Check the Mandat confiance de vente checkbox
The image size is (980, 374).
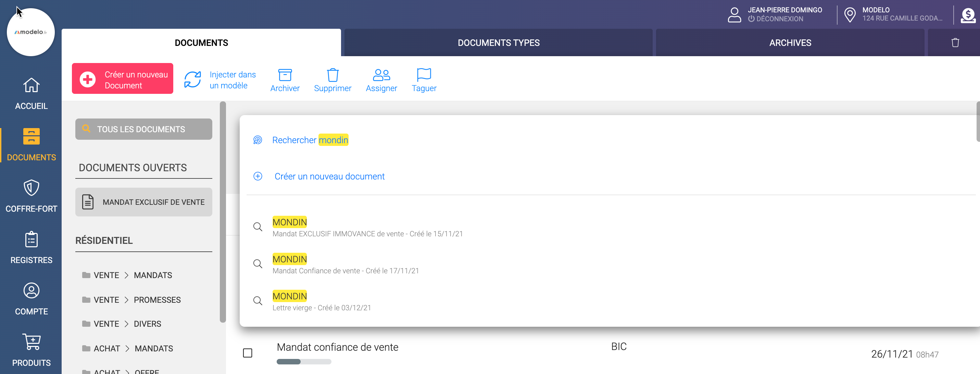click(x=248, y=353)
